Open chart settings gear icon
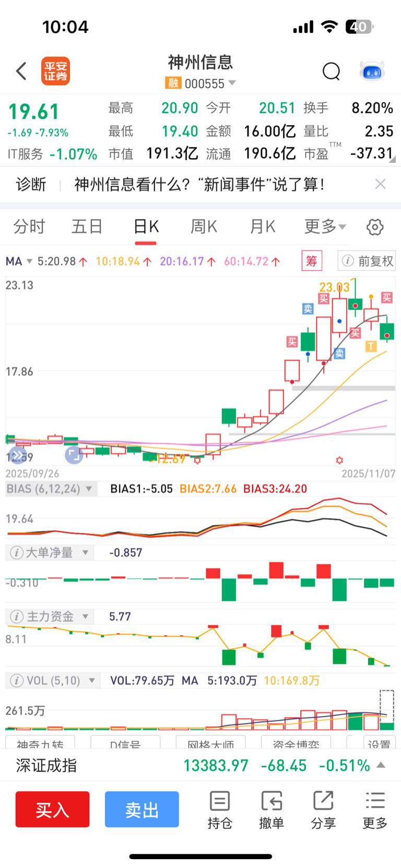Screen dimensions: 401x868 375,227
